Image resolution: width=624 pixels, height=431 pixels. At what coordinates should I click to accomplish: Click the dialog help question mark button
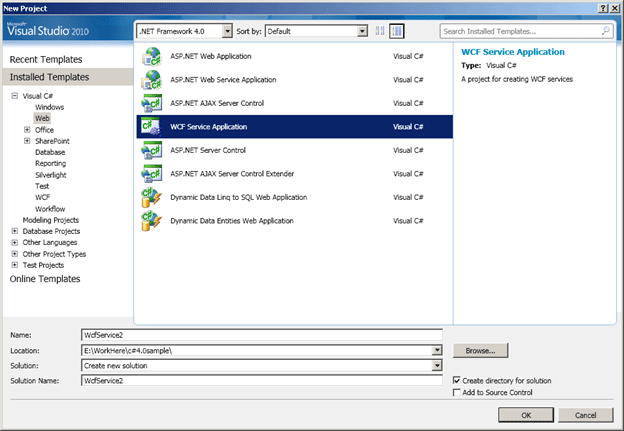click(x=603, y=8)
